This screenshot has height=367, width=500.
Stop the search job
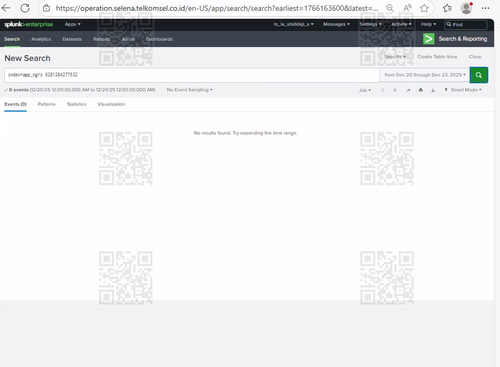click(x=395, y=90)
